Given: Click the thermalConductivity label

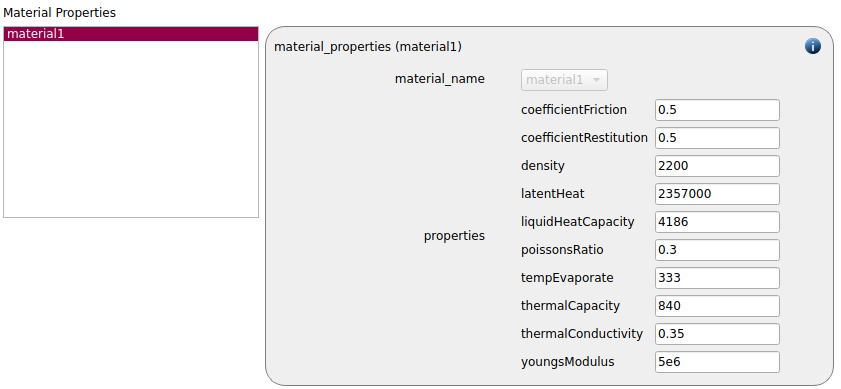Looking at the screenshot, I should coord(581,334).
